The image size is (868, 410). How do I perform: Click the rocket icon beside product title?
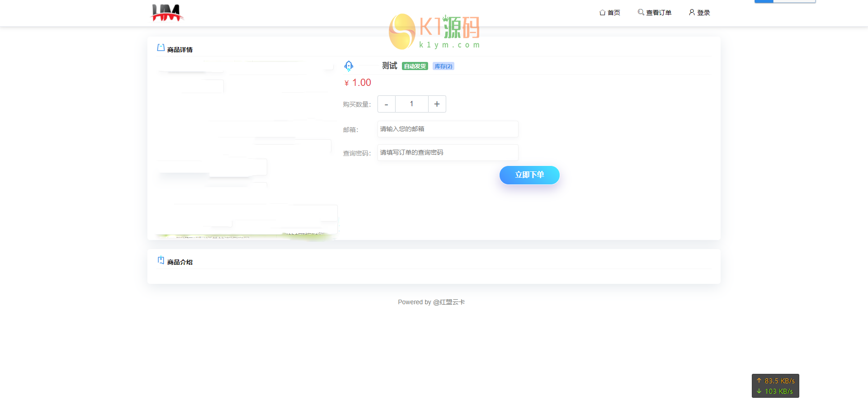coord(349,66)
